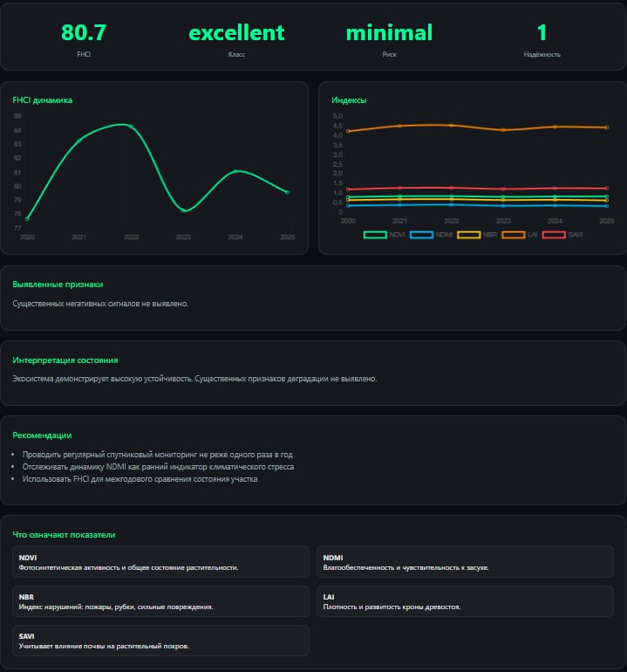This screenshot has height=672, width=627.
Task: Open the NDVI indicator description card
Action: click(161, 561)
